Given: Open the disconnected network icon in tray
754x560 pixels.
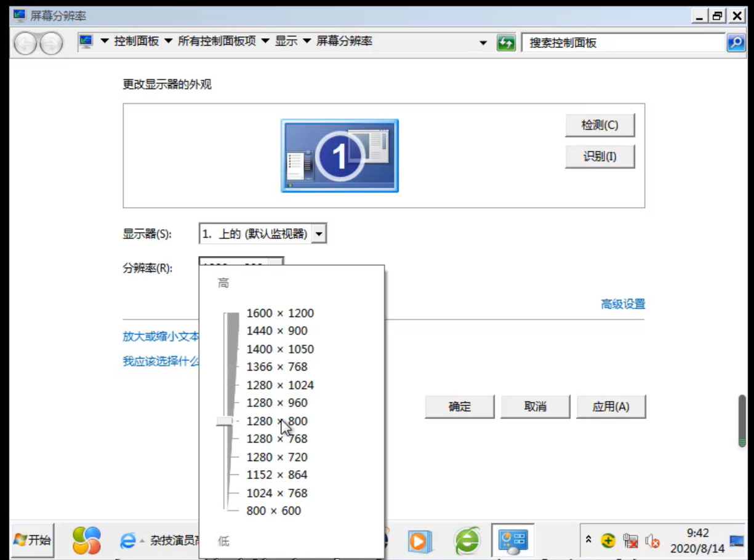Looking at the screenshot, I should click(x=632, y=542).
